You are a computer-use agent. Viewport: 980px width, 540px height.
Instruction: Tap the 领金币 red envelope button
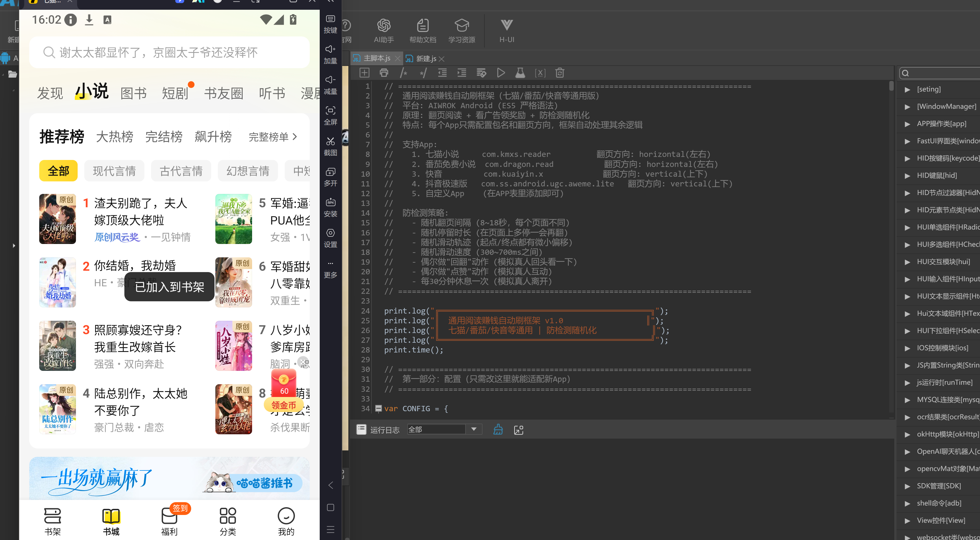point(284,405)
